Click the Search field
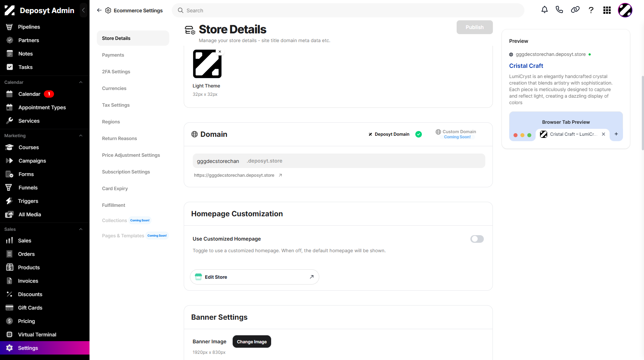 [348, 11]
